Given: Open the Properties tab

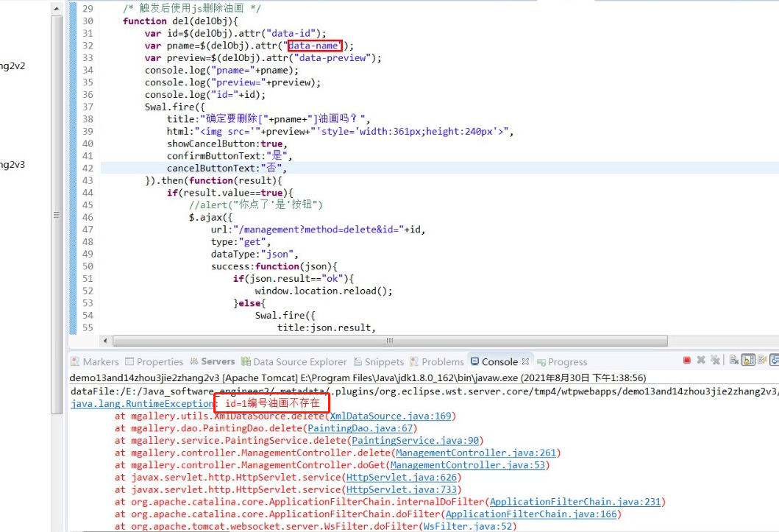Looking at the screenshot, I should (154, 361).
